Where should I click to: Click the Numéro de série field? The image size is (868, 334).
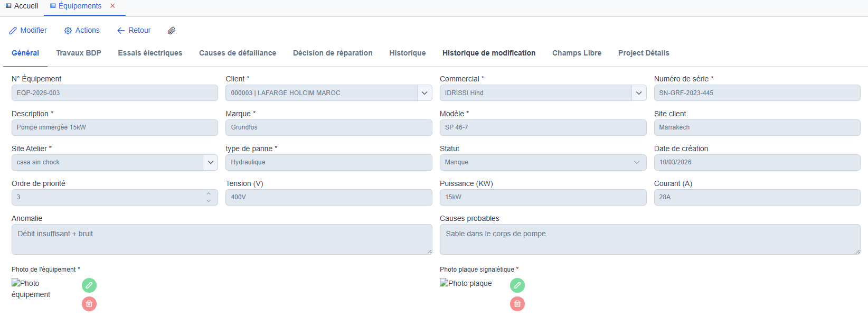(x=757, y=93)
